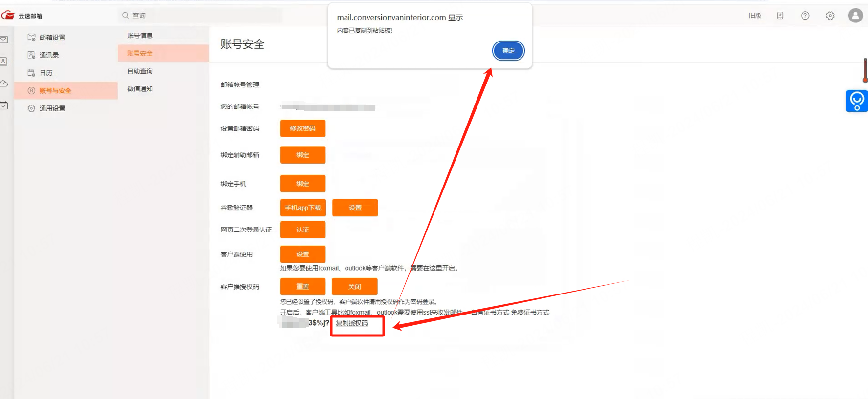The image size is (868, 399).
Task: Click the magnifier icon in the search box
Action: point(126,15)
